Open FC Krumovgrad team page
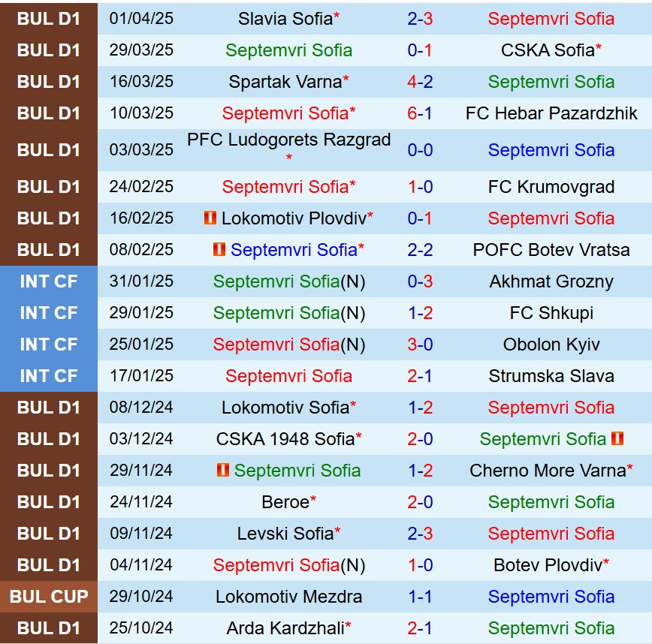 pyautogui.click(x=551, y=187)
